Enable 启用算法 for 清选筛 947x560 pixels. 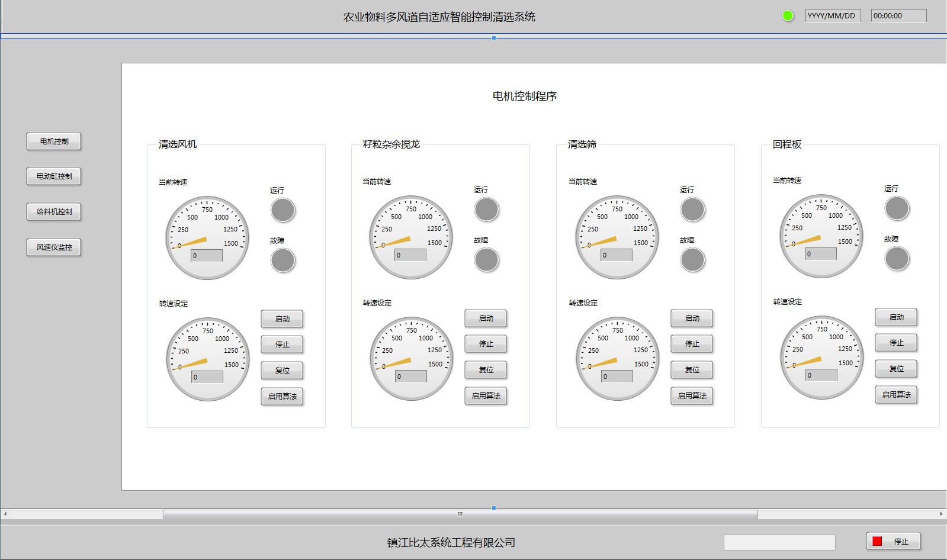692,396
